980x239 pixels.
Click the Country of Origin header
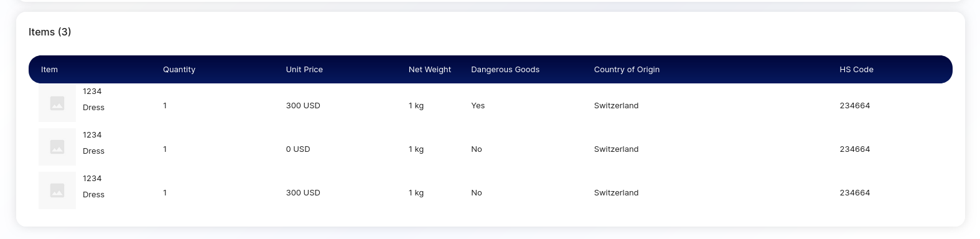point(627,70)
